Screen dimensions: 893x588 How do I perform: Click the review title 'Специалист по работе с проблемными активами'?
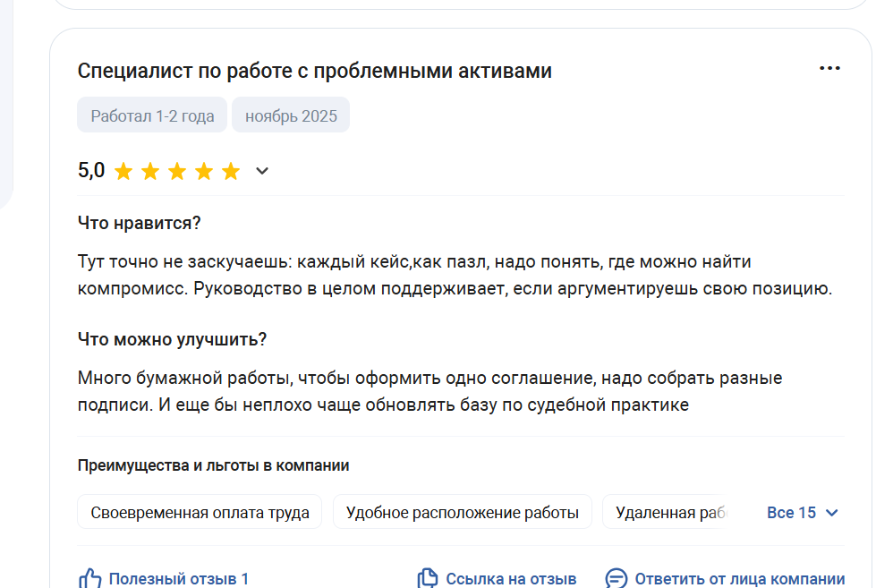(314, 71)
